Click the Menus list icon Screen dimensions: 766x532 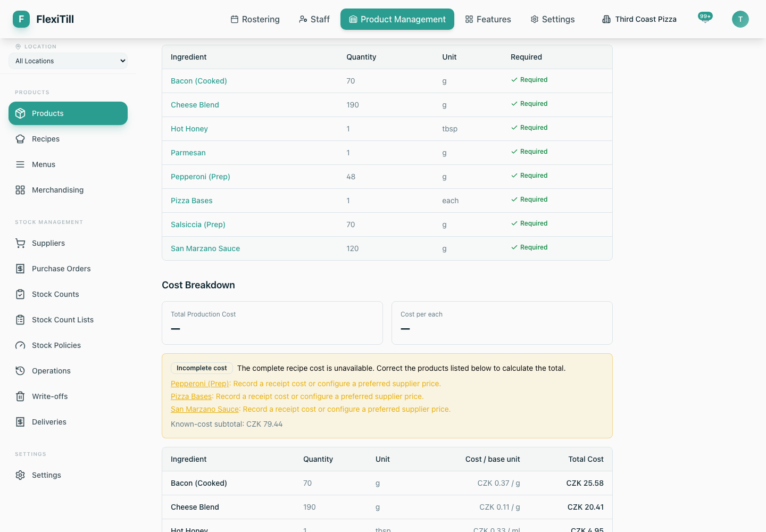20,164
